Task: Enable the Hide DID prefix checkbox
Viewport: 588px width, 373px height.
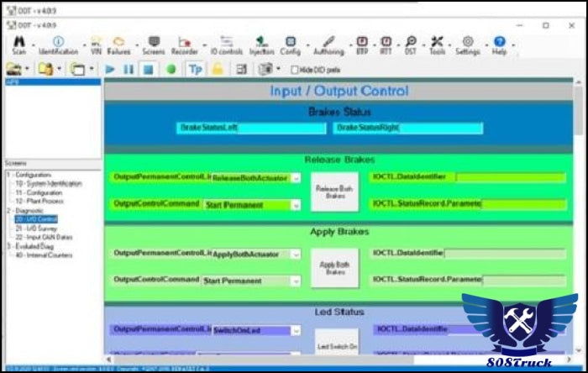Action: coord(294,69)
